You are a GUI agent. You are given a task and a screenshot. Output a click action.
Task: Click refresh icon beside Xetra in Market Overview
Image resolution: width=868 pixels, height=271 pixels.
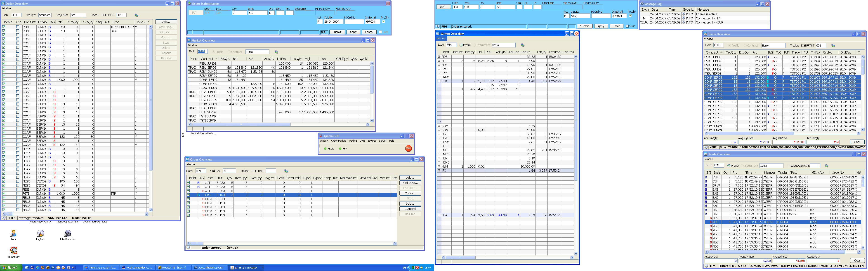click(523, 45)
